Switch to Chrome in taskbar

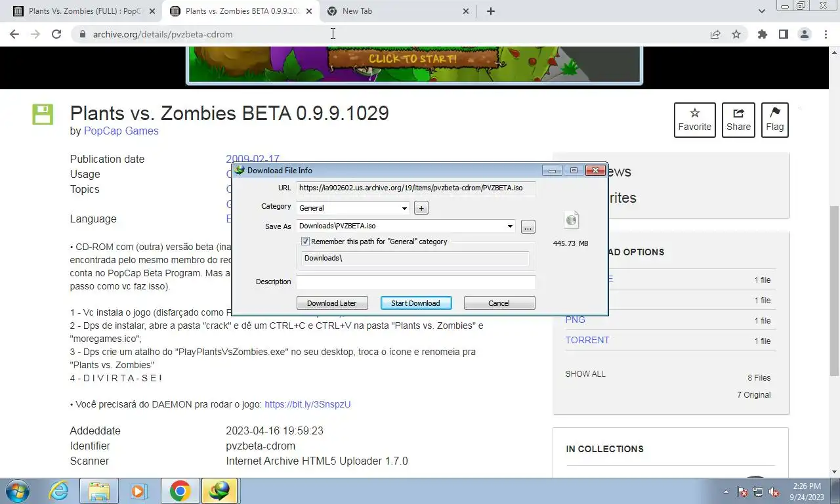pyautogui.click(x=180, y=491)
